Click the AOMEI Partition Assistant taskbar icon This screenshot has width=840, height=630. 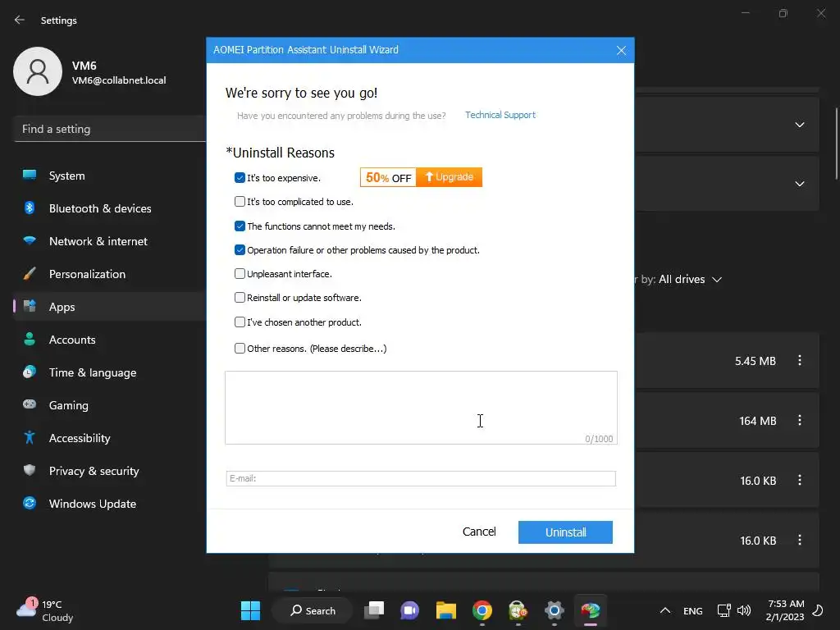591,610
